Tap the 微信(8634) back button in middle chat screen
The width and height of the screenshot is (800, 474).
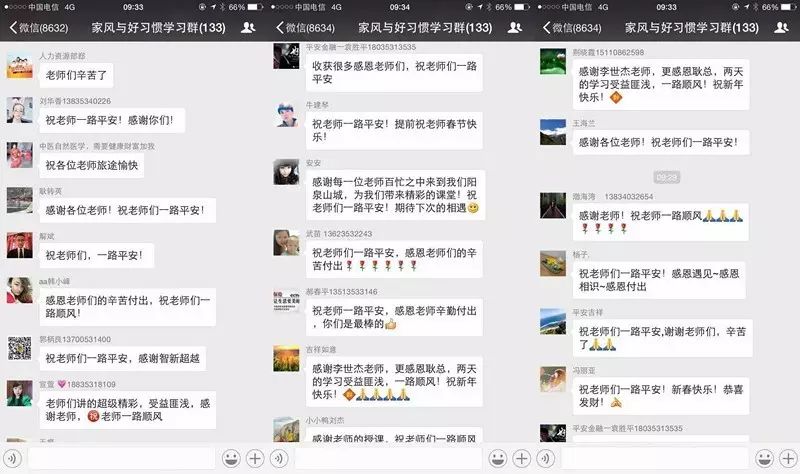coord(306,28)
